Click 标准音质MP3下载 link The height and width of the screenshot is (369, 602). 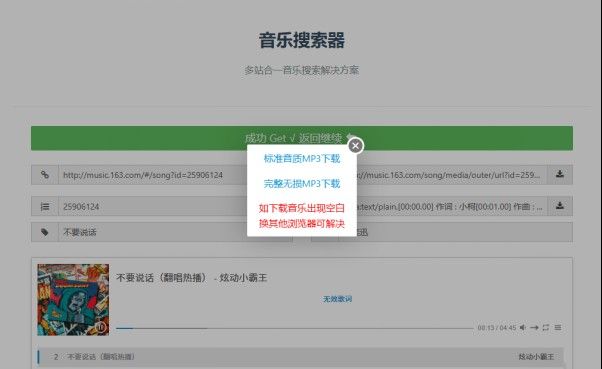click(x=302, y=159)
